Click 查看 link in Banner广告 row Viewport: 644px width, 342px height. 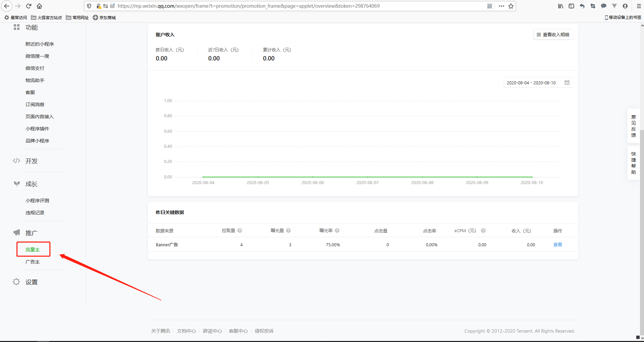558,245
